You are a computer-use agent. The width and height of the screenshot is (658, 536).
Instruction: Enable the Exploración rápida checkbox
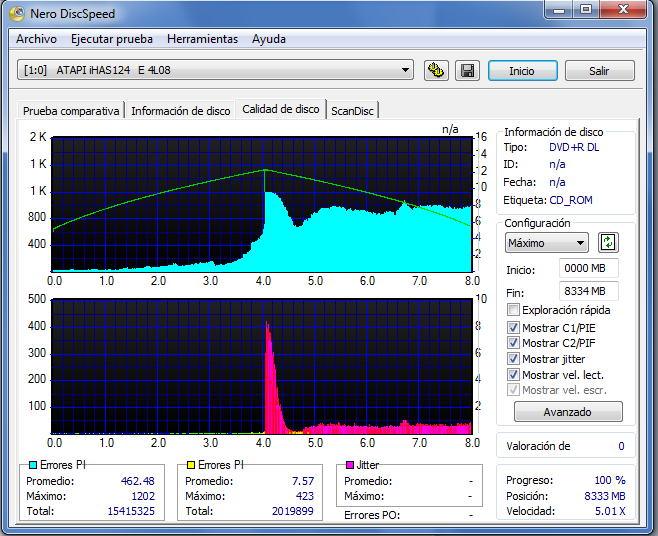coord(514,311)
